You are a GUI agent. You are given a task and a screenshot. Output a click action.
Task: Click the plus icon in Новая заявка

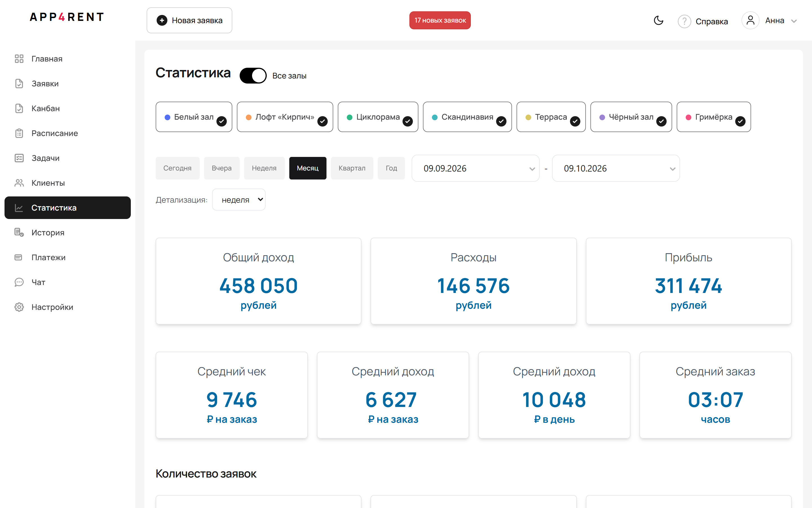(162, 21)
